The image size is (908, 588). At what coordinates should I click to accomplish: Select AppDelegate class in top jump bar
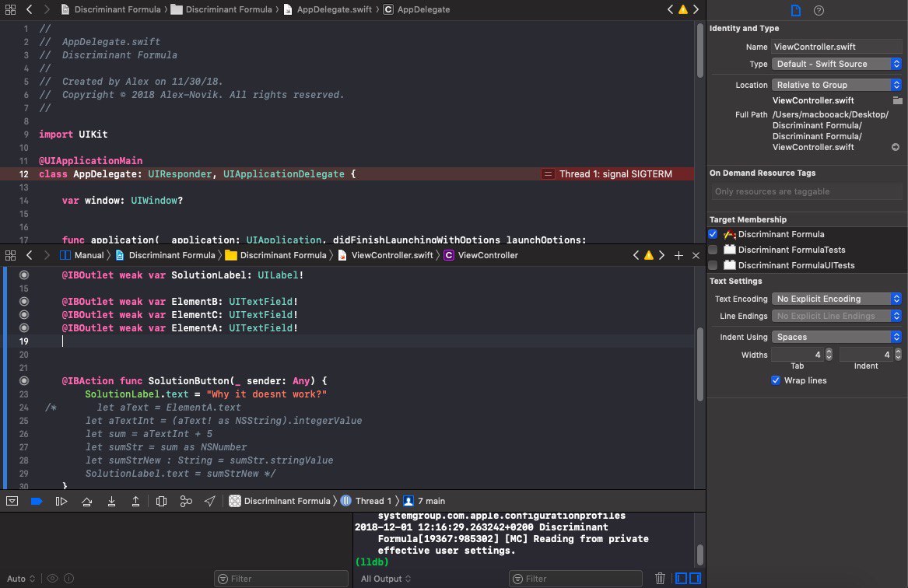click(x=417, y=9)
